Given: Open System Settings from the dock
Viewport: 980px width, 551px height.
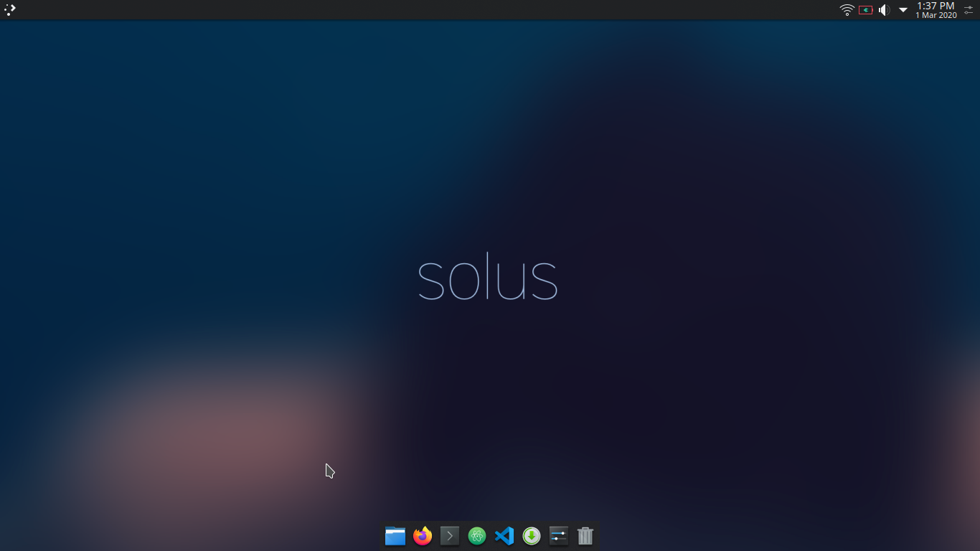Looking at the screenshot, I should [x=559, y=536].
